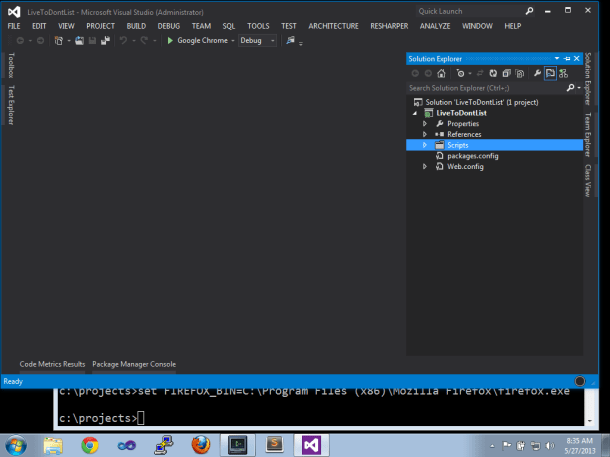
Task: Click the Pending Changes Filter icon
Action: tap(460, 73)
